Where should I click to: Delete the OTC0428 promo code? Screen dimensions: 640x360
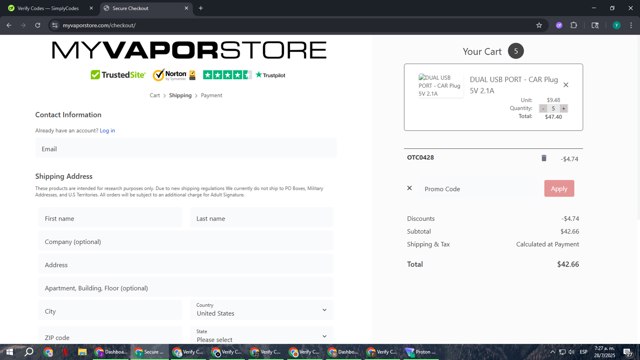(x=544, y=158)
